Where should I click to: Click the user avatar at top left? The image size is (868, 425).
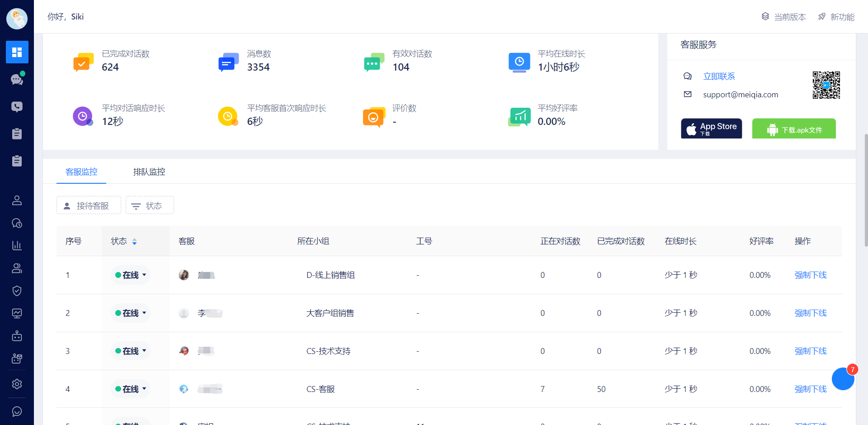click(17, 19)
